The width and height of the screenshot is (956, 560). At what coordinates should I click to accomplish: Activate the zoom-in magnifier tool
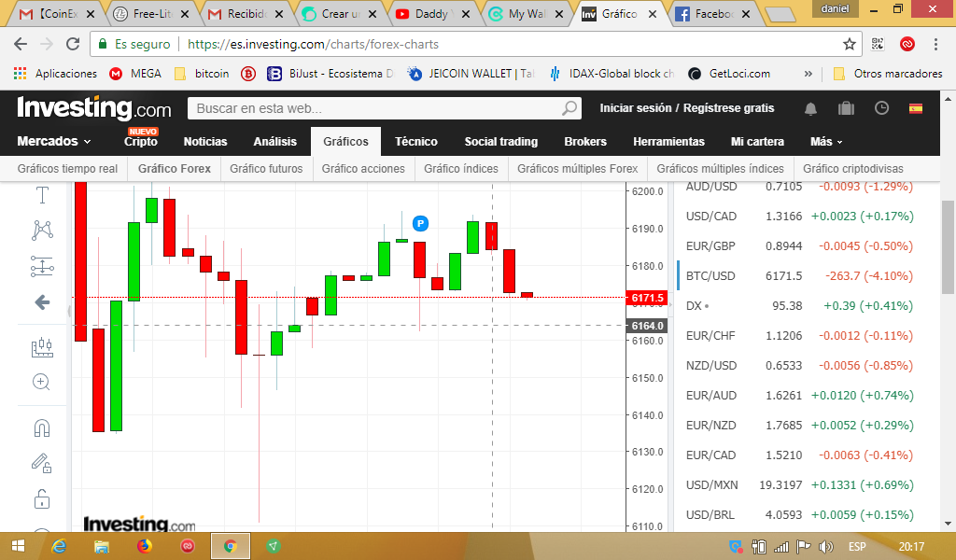41,382
